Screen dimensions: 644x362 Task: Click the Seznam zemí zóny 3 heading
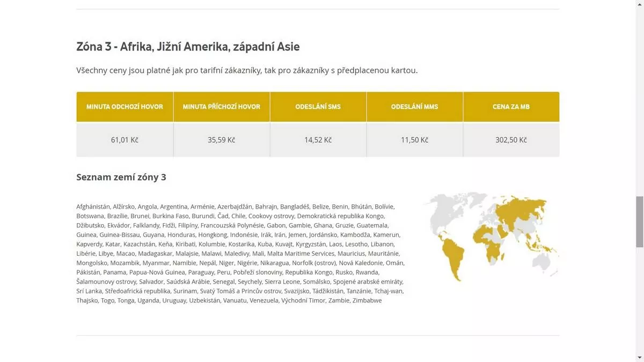[121, 177]
